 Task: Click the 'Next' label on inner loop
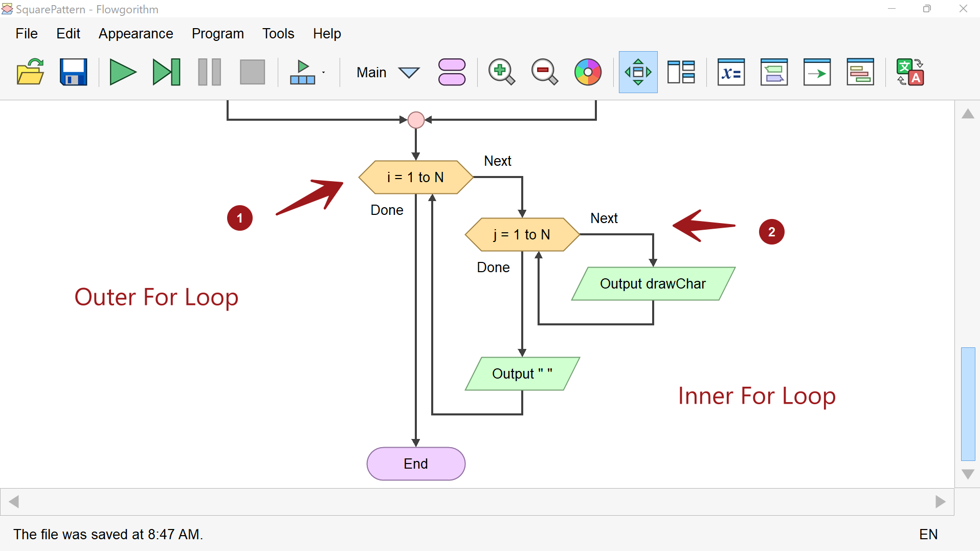(x=604, y=218)
